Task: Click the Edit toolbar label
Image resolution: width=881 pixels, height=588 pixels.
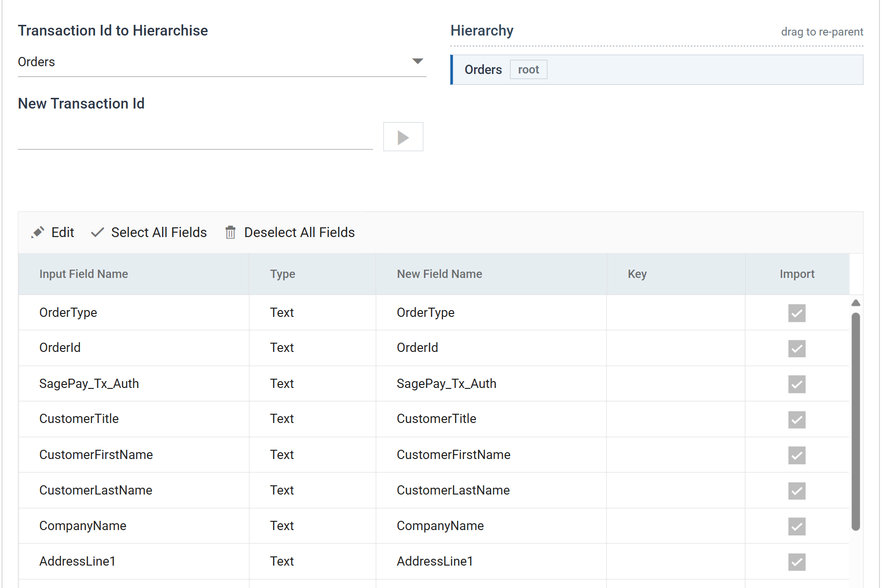Action: pos(63,232)
